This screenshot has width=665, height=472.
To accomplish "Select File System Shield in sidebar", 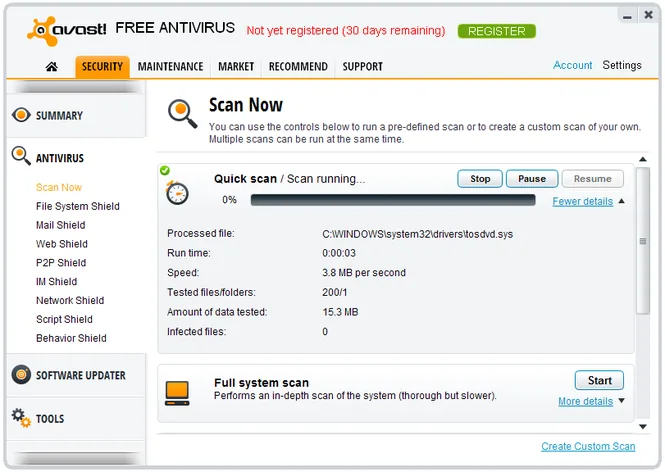I will tap(78, 206).
